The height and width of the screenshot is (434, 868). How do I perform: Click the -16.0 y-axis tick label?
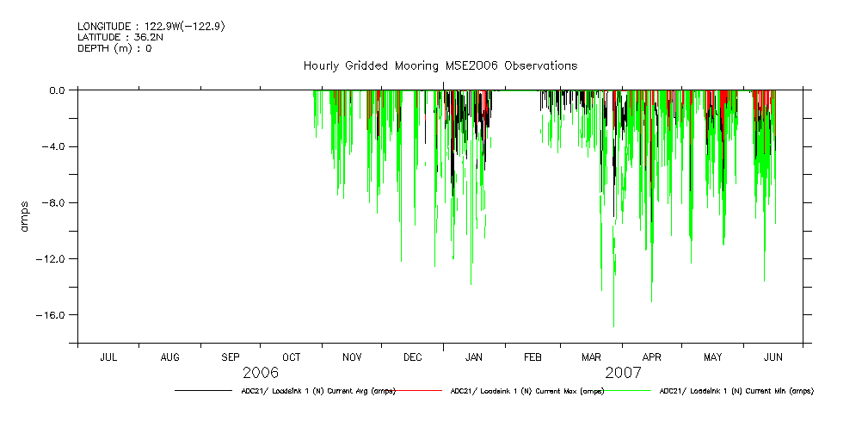[x=52, y=315]
